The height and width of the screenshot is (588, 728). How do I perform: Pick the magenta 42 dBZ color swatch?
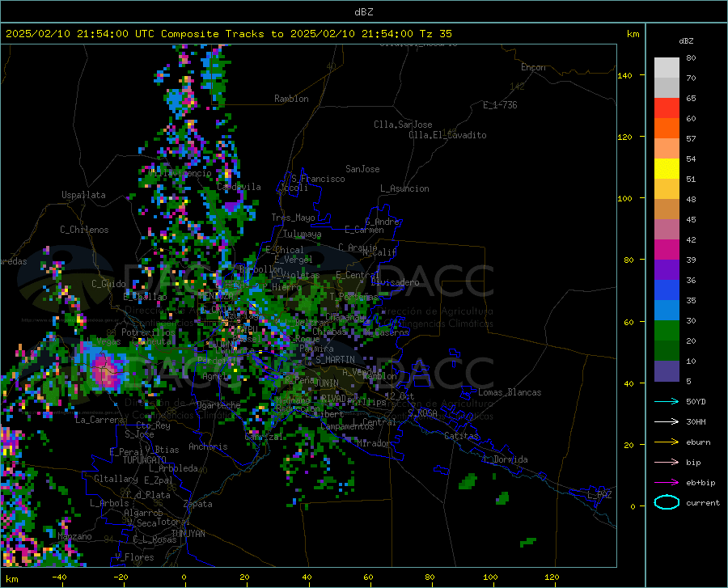pyautogui.click(x=667, y=250)
